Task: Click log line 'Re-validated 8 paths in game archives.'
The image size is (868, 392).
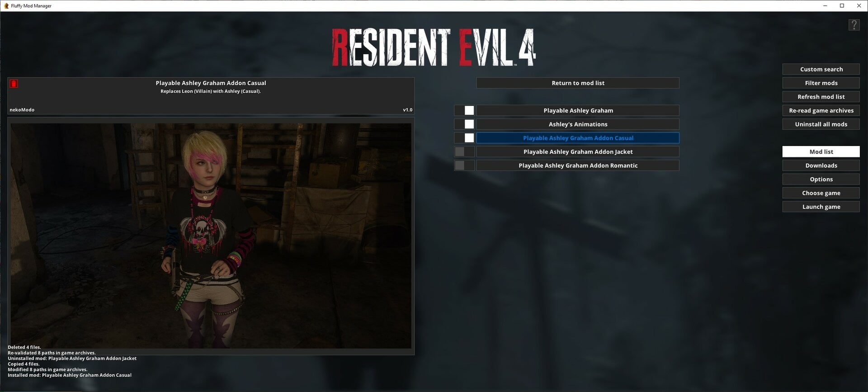Action: click(52, 353)
